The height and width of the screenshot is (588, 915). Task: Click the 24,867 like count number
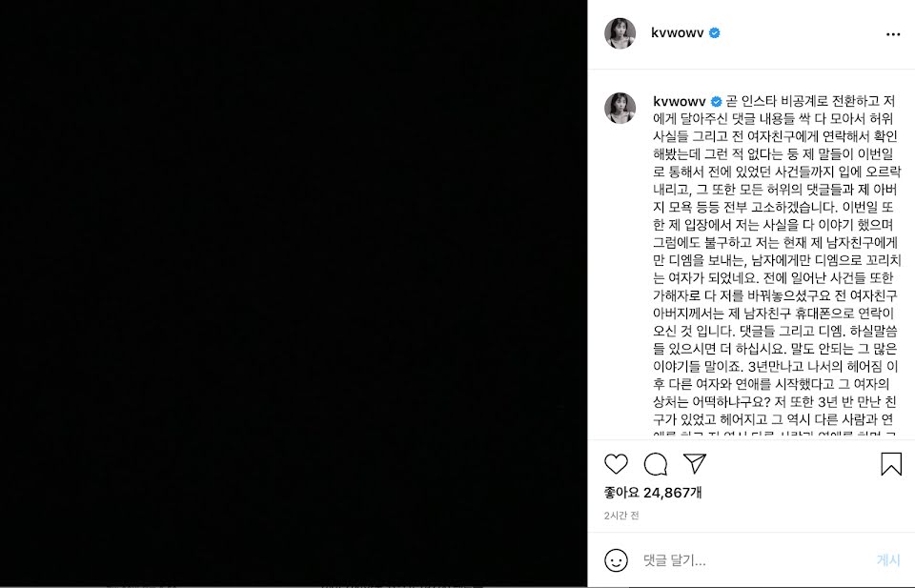point(666,493)
